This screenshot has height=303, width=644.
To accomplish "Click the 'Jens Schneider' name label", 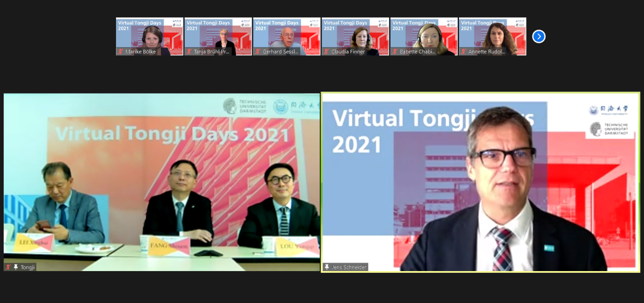I will pyautogui.click(x=349, y=267).
